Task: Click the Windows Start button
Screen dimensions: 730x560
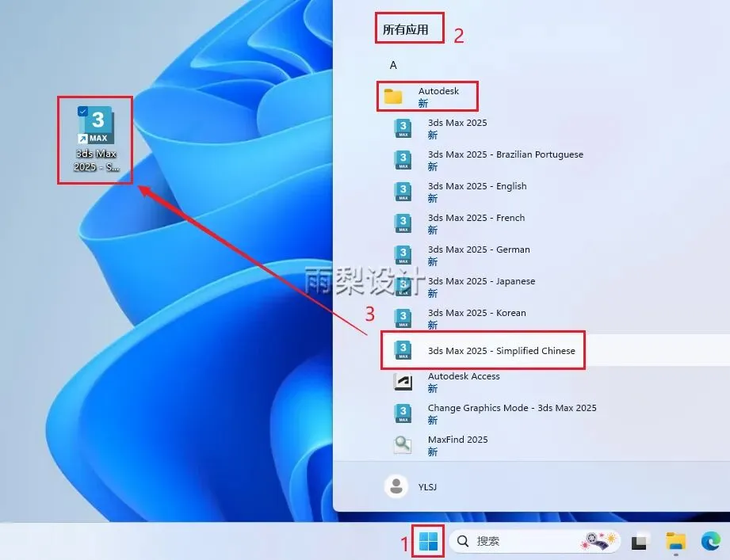Action: tap(428, 541)
